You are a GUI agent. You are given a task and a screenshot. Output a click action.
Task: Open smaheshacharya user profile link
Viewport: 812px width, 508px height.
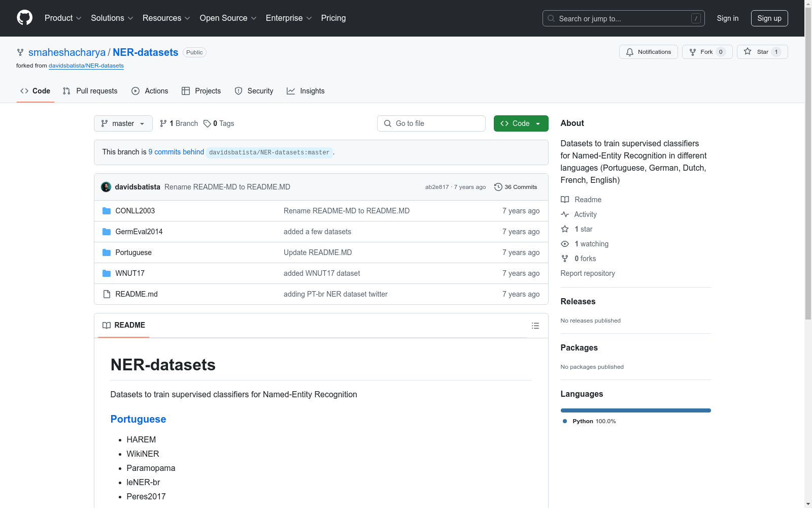coord(67,52)
